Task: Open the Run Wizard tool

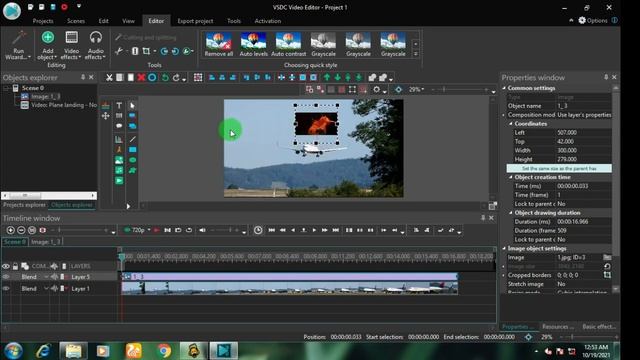Action: point(18,45)
